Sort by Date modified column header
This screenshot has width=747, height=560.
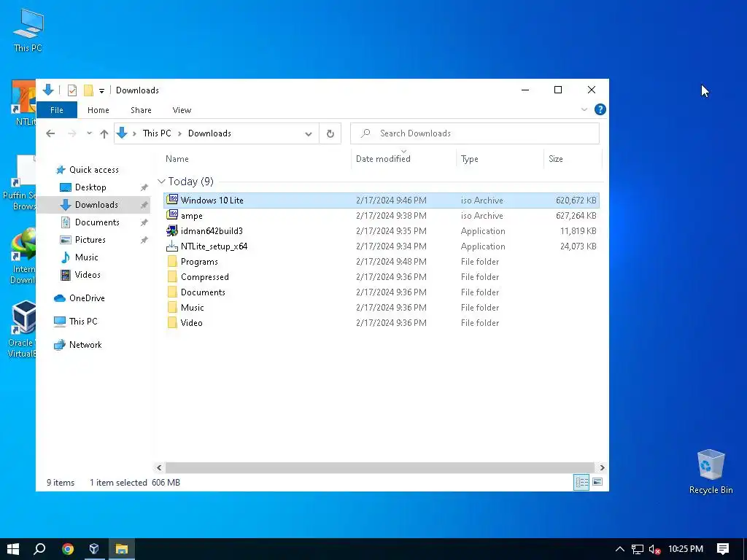click(x=383, y=159)
